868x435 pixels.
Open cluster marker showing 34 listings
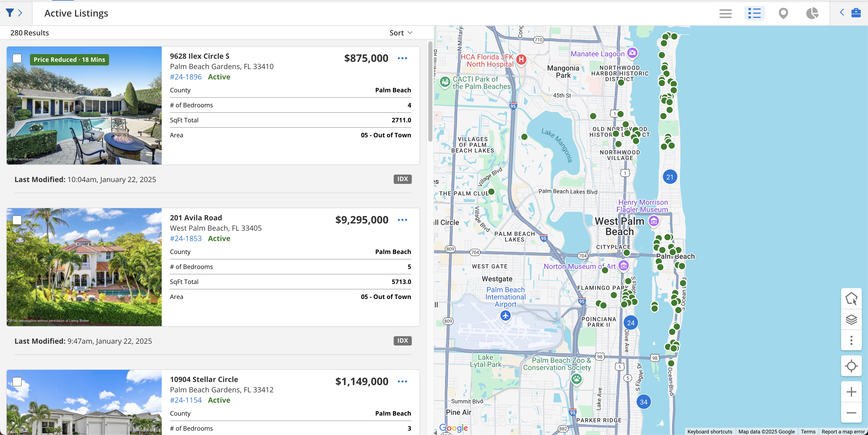point(644,402)
